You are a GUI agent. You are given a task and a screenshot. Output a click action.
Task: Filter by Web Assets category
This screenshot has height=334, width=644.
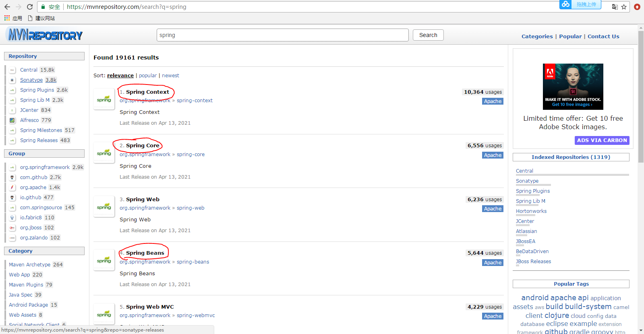(23, 315)
